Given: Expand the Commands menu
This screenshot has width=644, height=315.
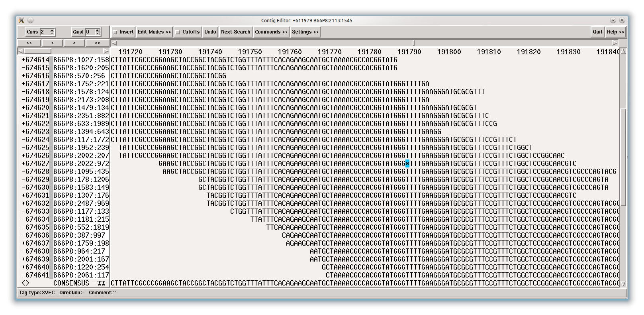Looking at the screenshot, I should (271, 32).
